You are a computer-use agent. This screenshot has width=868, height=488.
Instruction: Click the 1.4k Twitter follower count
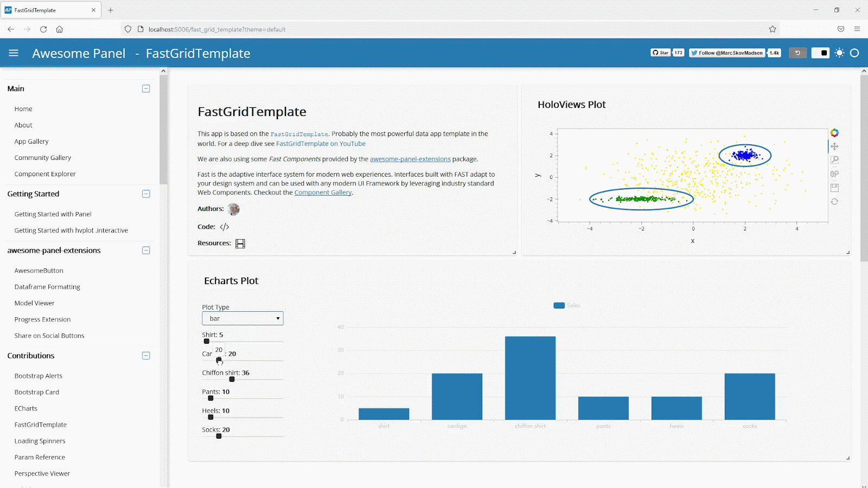pyautogui.click(x=774, y=53)
